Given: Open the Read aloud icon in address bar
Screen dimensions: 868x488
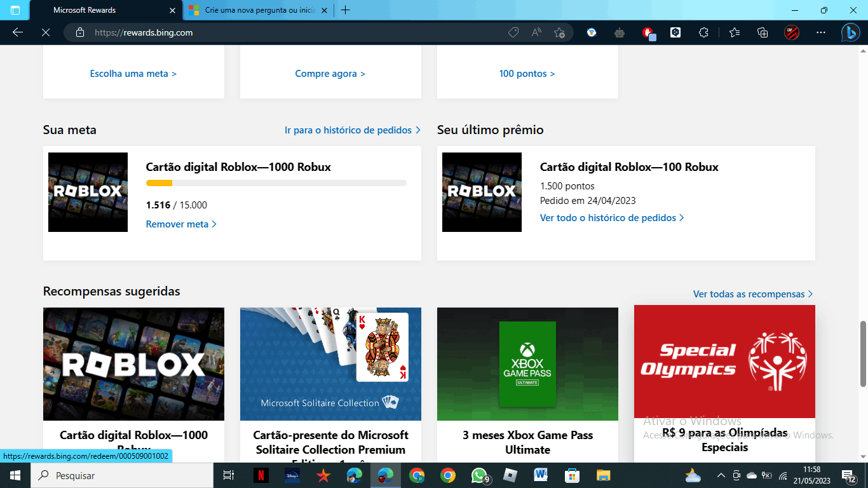Looking at the screenshot, I should tap(536, 32).
